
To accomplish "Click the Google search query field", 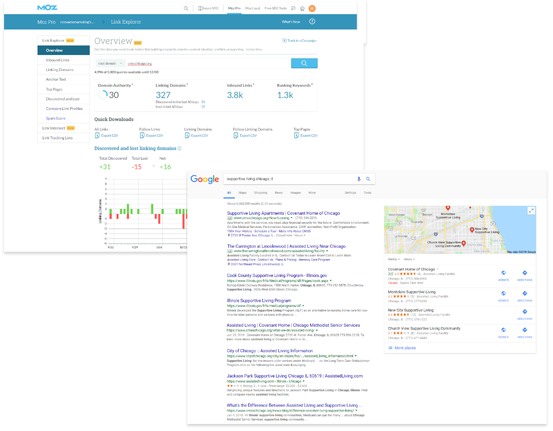I will point(289,179).
